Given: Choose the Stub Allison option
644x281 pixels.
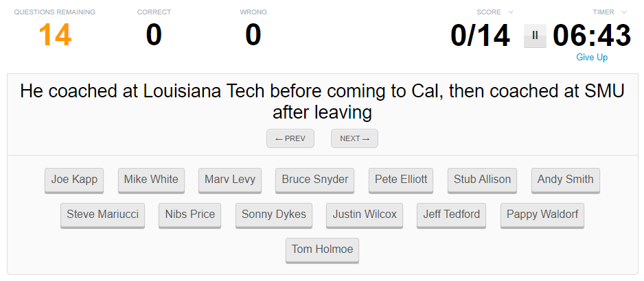Looking at the screenshot, I should point(482,180).
